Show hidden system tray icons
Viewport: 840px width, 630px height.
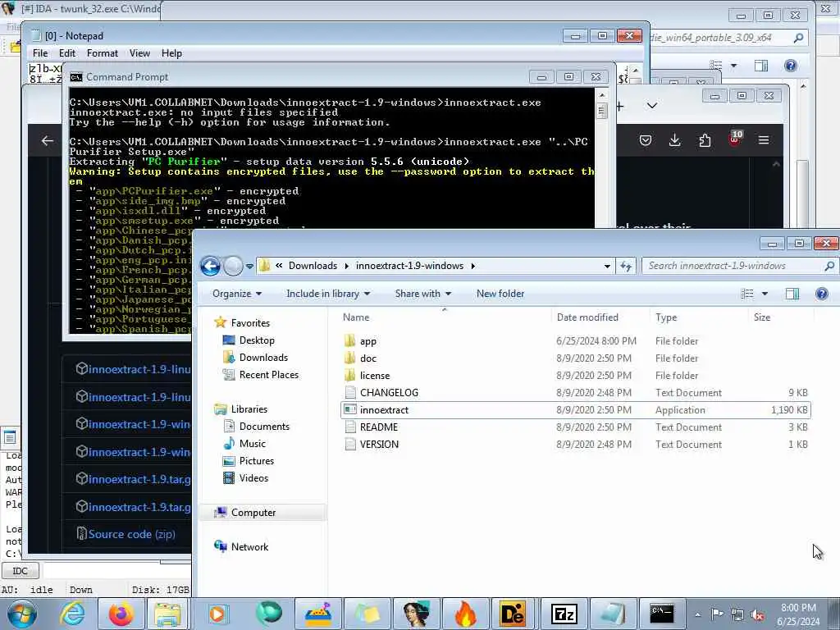pyautogui.click(x=697, y=614)
